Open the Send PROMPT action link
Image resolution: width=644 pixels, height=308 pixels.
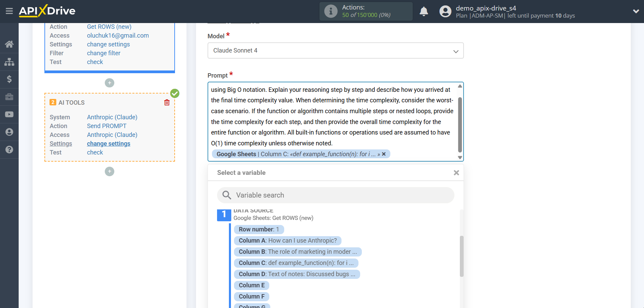pyautogui.click(x=106, y=126)
